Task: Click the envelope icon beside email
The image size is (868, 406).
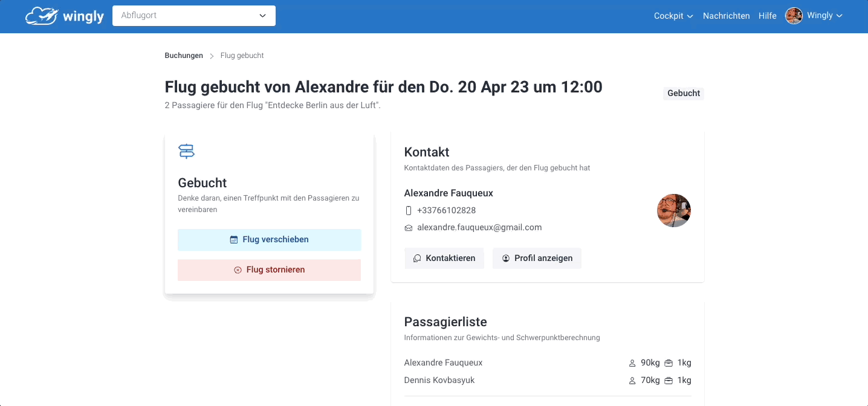Action: [409, 228]
